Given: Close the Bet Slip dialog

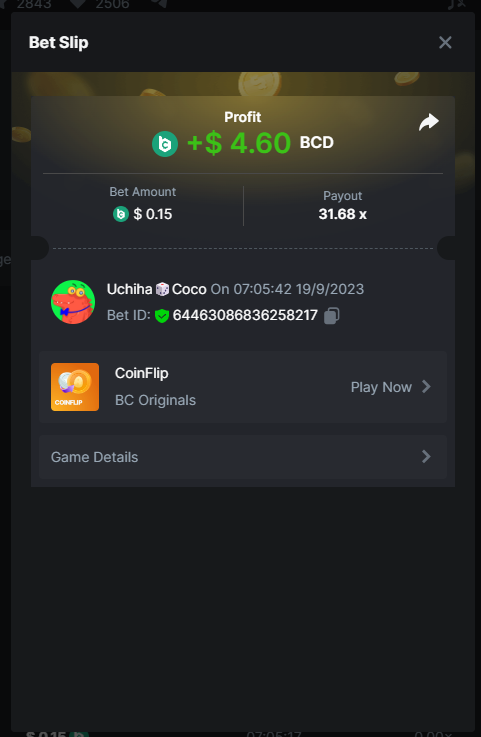Looking at the screenshot, I should coord(445,43).
